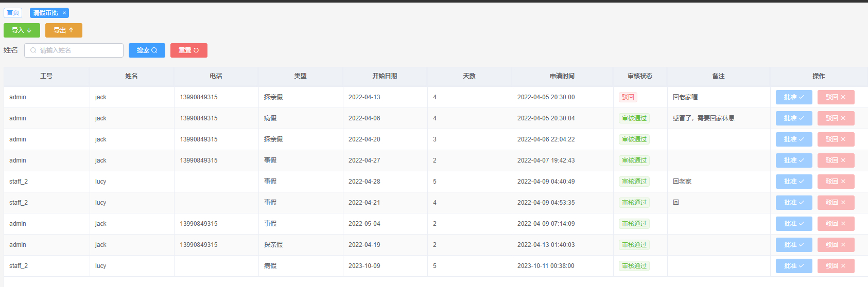Switch to the 首页 tab
This screenshot has height=287, width=868.
13,13
